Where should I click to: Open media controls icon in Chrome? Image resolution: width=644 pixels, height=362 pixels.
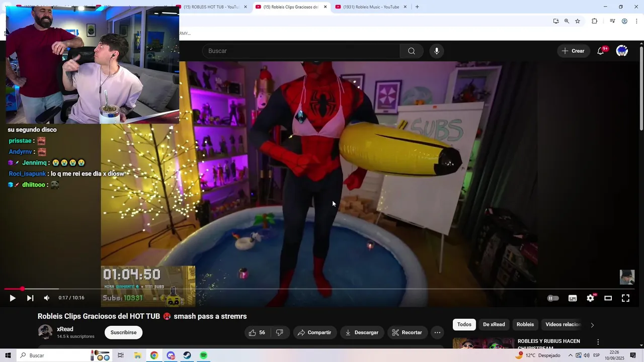pyautogui.click(x=612, y=21)
